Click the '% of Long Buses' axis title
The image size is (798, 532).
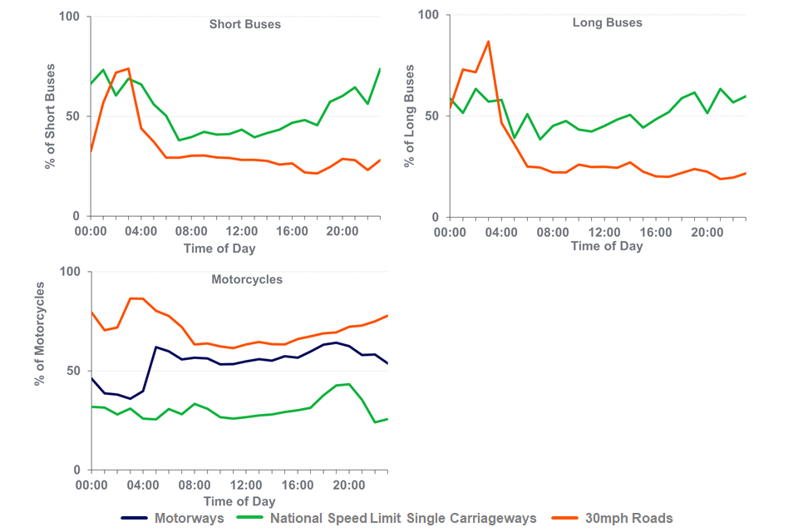(409, 116)
